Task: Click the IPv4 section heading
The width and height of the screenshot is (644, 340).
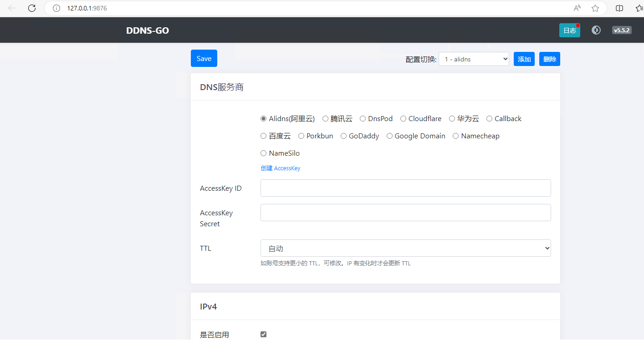Action: pos(209,307)
